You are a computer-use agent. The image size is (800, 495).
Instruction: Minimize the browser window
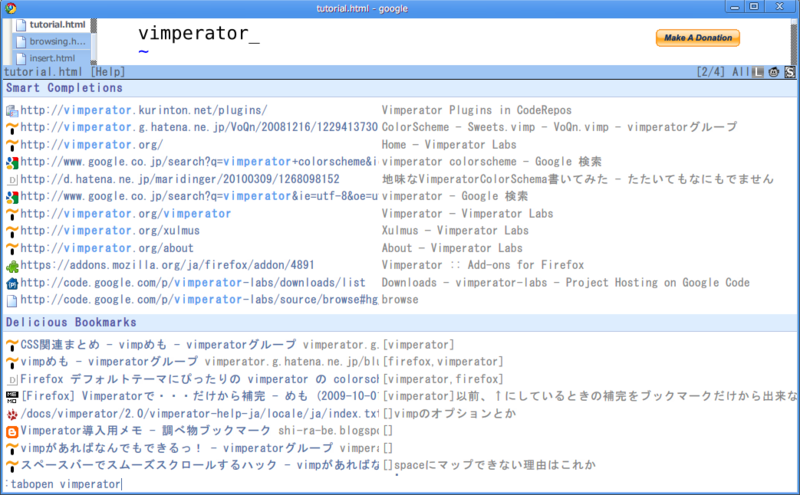click(x=735, y=7)
